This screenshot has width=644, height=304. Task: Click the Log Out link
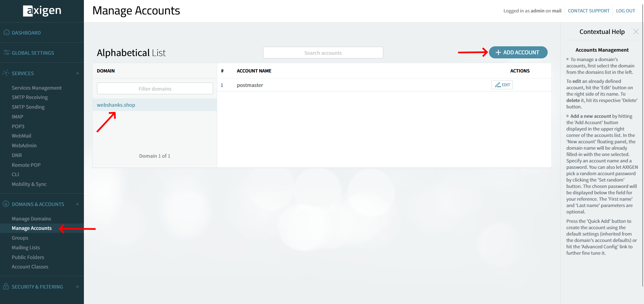pyautogui.click(x=626, y=11)
